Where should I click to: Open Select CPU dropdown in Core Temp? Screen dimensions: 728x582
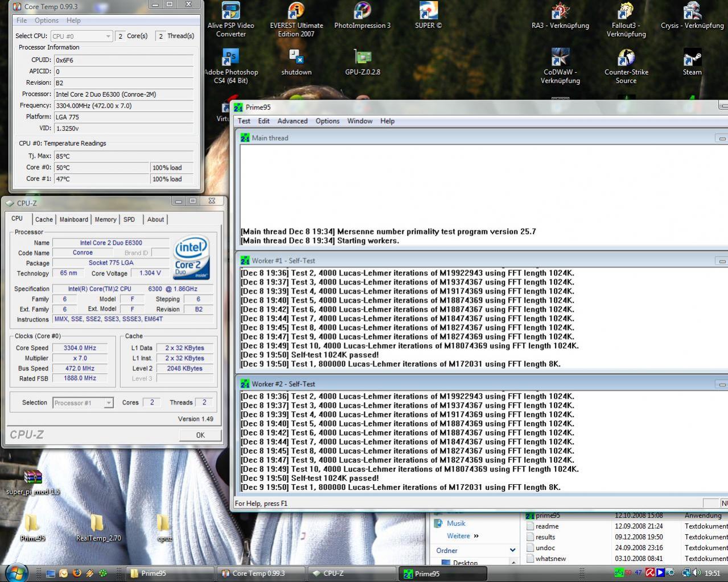[x=81, y=36]
